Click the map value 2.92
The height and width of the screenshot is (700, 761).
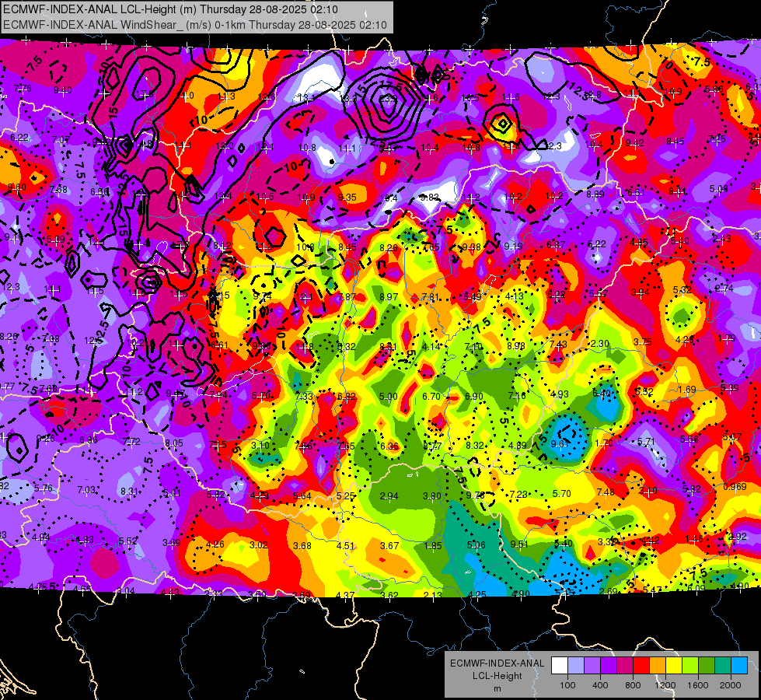pyautogui.click(x=738, y=537)
